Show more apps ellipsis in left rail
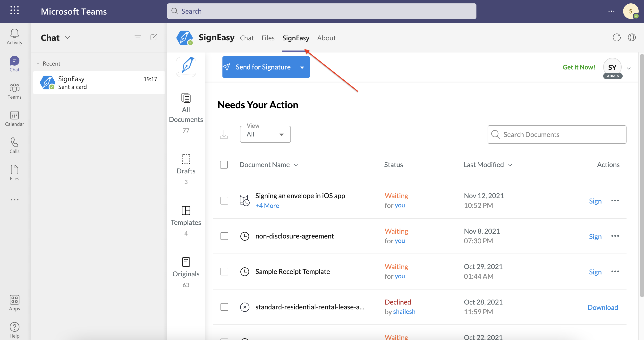 point(15,199)
